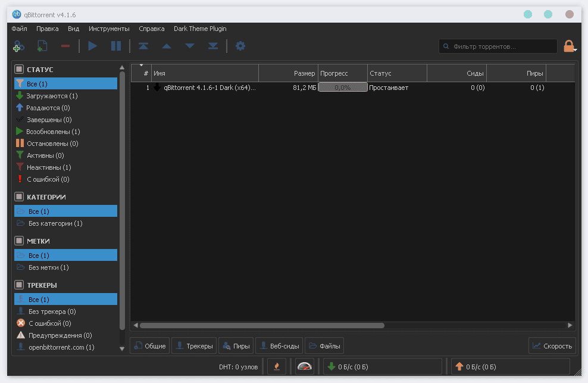The image size is (588, 383).
Task: Toggle the КАТЕГОРИИ section checkbox
Action: (19, 197)
